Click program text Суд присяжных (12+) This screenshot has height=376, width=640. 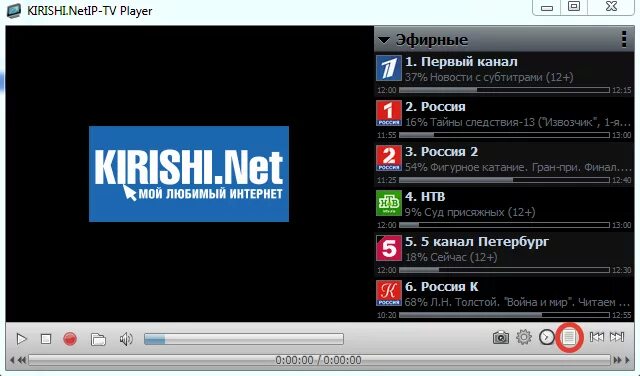pos(479,212)
